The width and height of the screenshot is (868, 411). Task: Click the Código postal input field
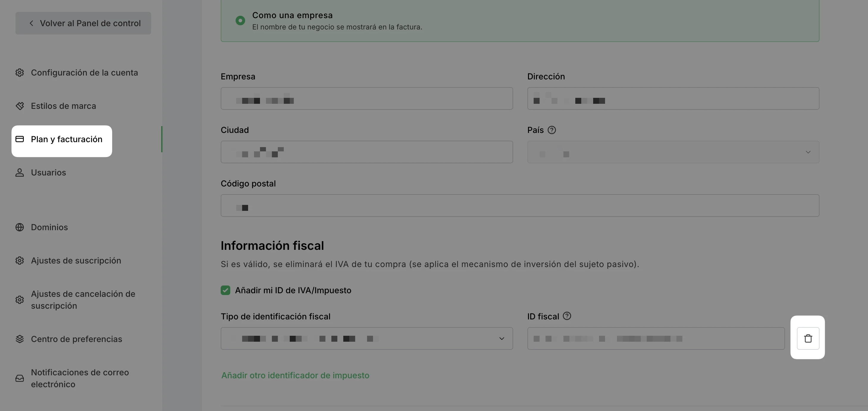click(520, 206)
